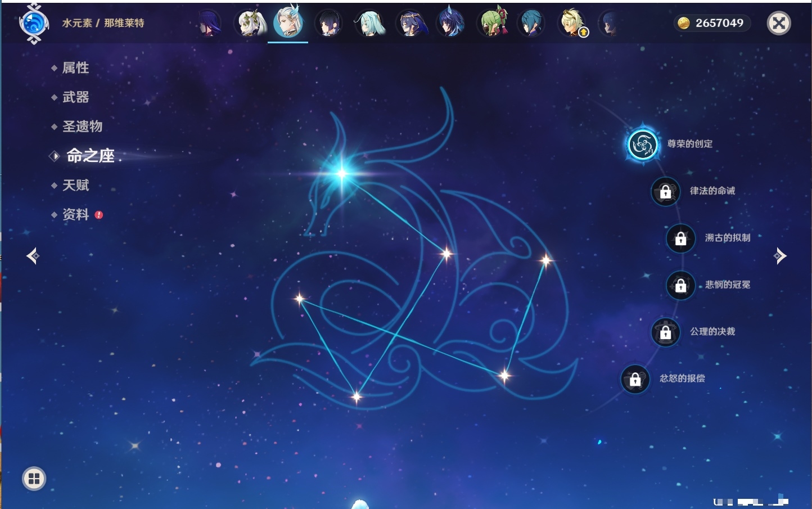Click the 公理的决裁 label text
The width and height of the screenshot is (812, 509).
coord(712,331)
